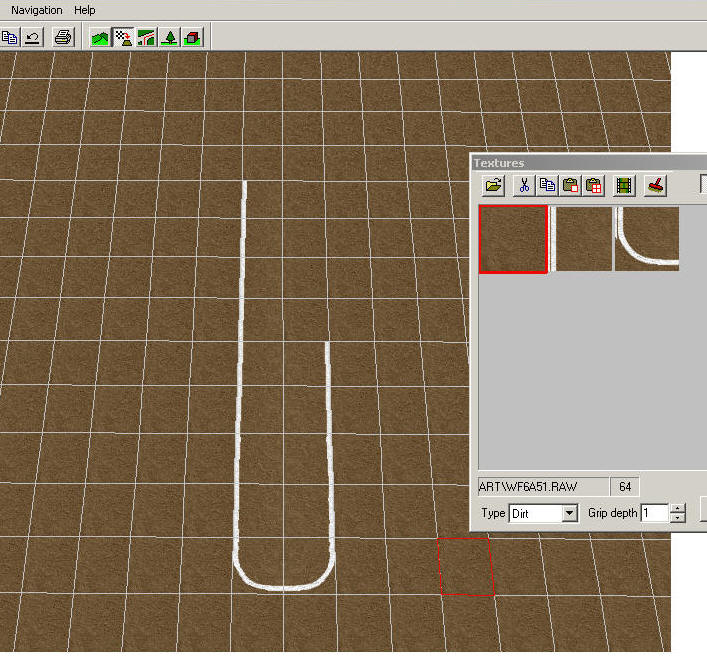This screenshot has height=670, width=707.
Task: Click the red brush icon in Textures
Action: tap(655, 185)
